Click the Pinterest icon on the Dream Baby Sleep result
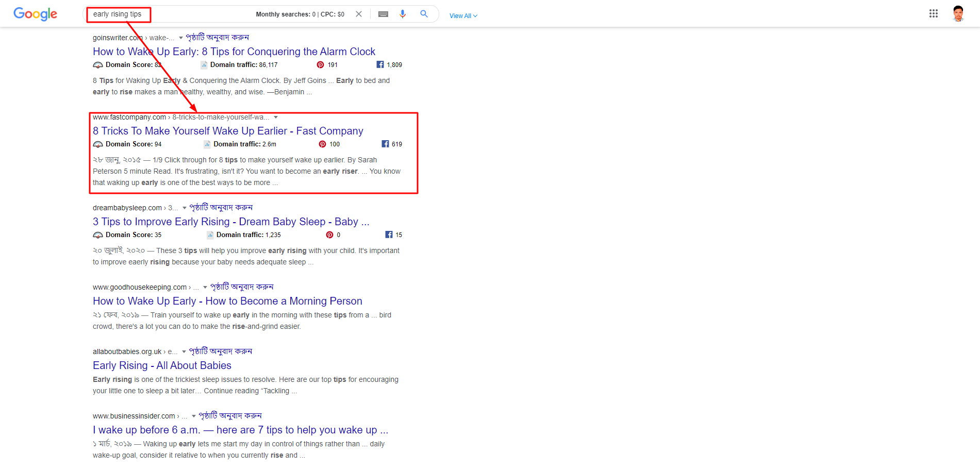The height and width of the screenshot is (469, 980). (x=329, y=234)
